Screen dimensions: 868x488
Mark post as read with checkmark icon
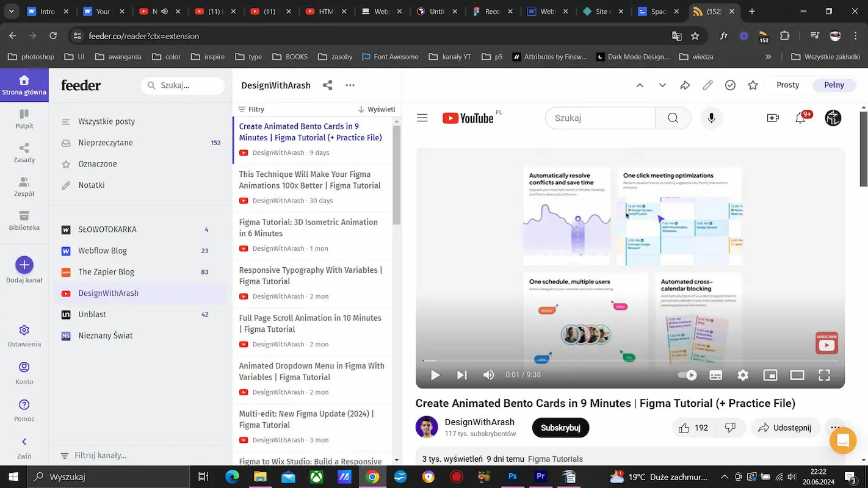(730, 85)
